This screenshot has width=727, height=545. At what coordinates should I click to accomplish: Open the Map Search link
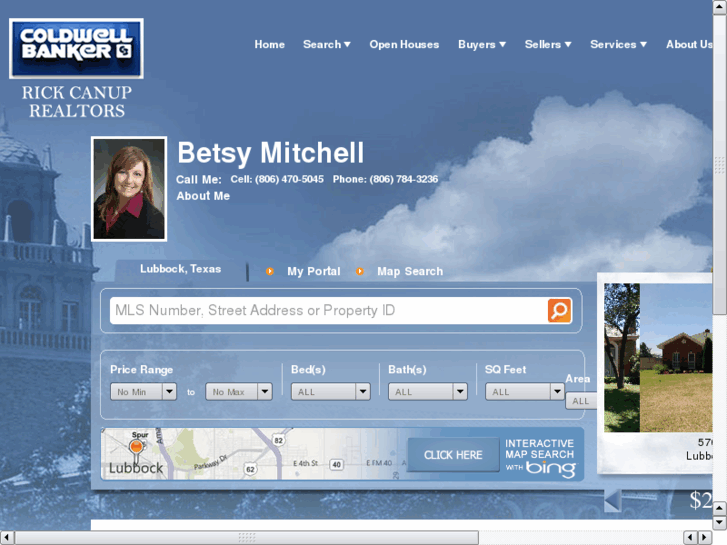coord(410,271)
